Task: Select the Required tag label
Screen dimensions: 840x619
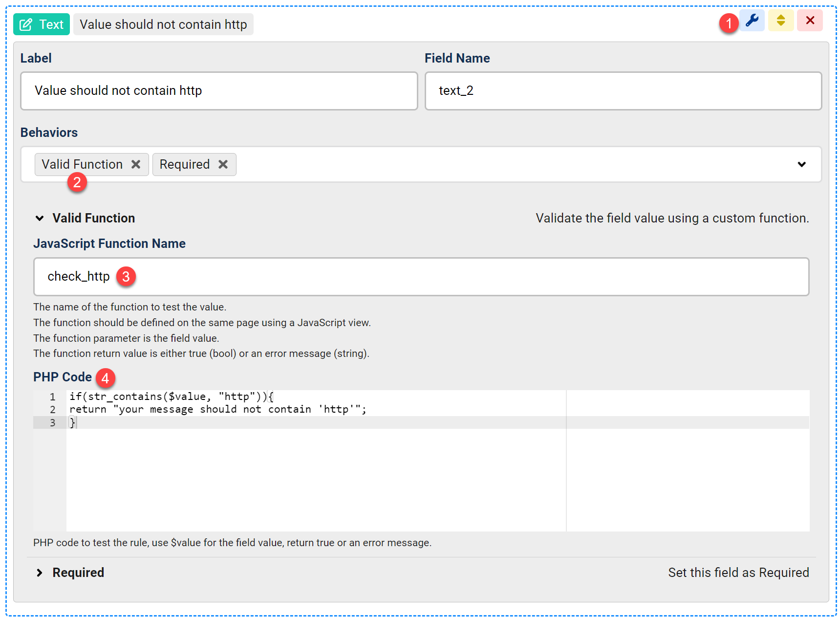Action: 184,164
